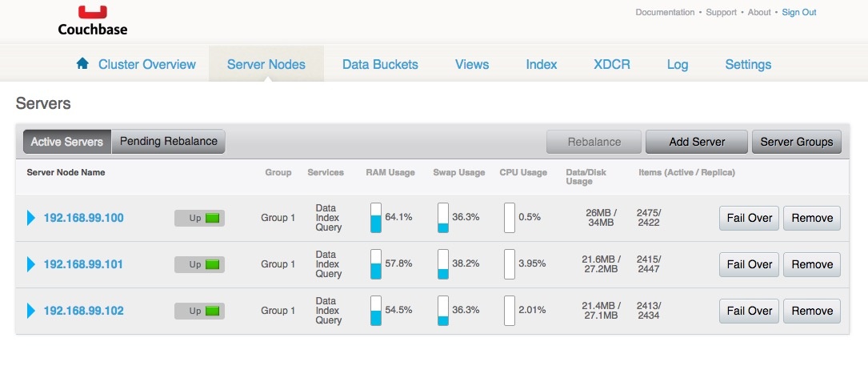
Task: Switch to Pending Rebalance view
Action: coord(169,142)
